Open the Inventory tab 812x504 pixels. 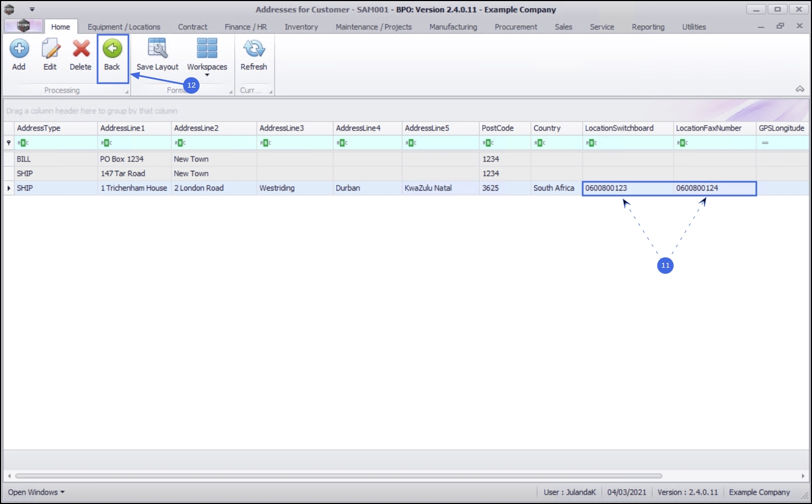coord(302,26)
